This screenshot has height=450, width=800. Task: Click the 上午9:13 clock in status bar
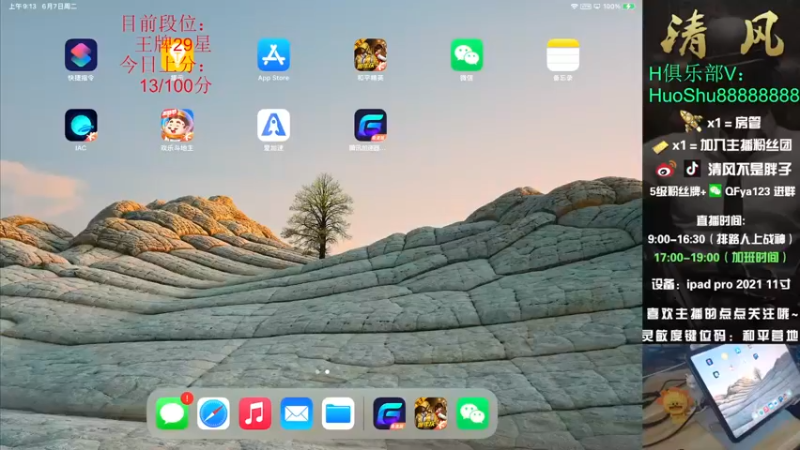coord(22,7)
